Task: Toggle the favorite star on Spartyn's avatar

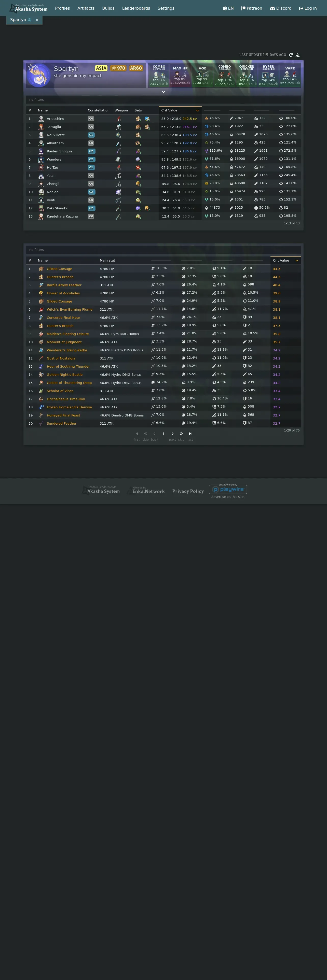Action: click(x=31, y=67)
